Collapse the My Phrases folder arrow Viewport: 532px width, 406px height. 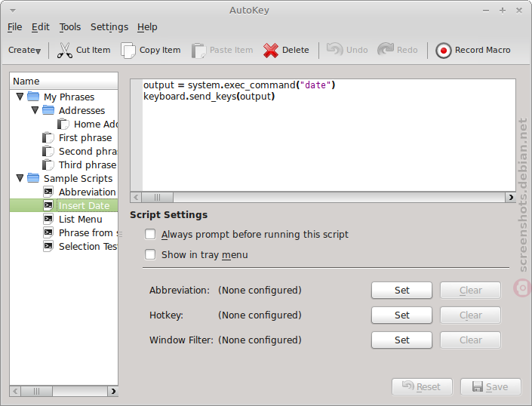pyautogui.click(x=20, y=97)
